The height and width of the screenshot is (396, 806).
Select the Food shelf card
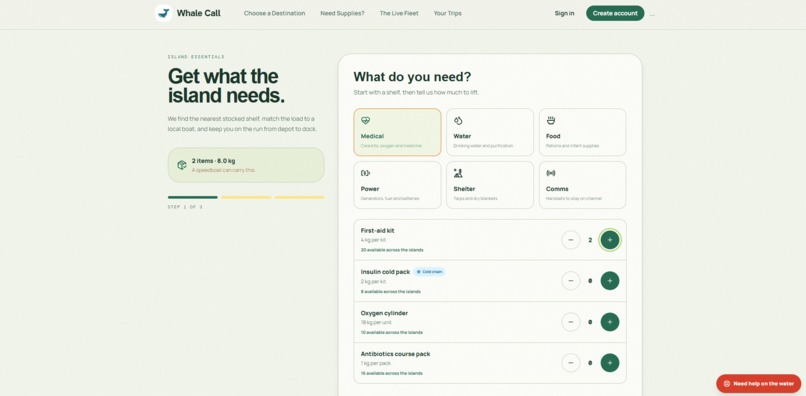click(x=582, y=132)
